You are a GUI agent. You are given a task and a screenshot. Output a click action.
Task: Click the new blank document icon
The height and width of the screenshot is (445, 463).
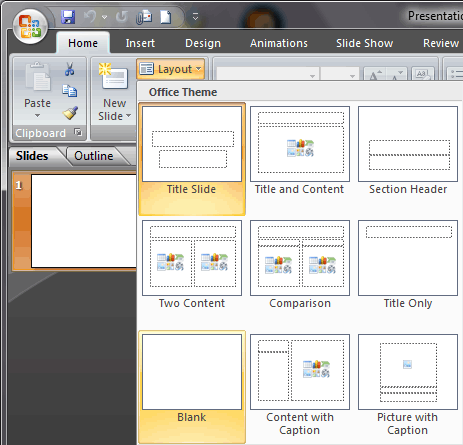(166, 17)
